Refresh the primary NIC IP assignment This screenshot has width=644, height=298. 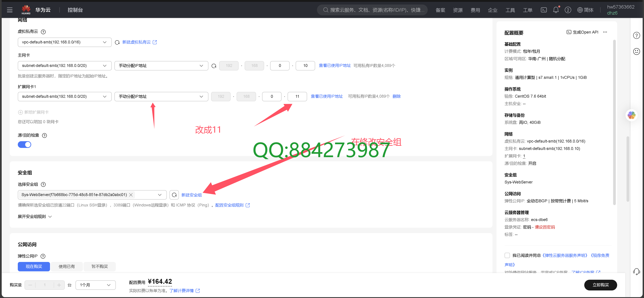click(214, 66)
